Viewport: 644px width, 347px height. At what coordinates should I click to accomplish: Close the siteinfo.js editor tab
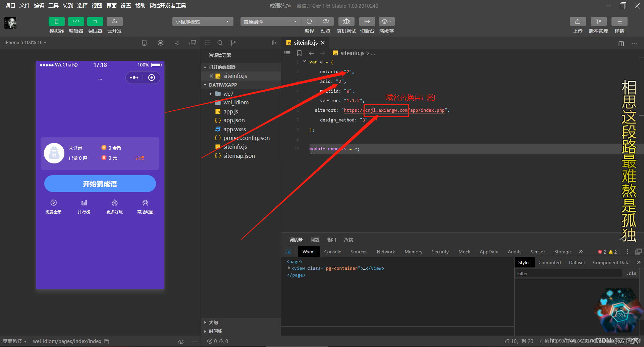point(323,43)
